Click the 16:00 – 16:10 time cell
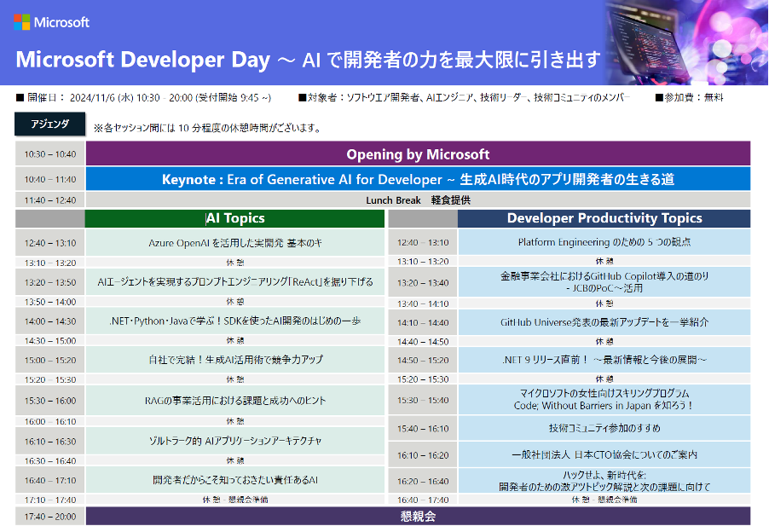769x532 pixels. tap(50, 422)
